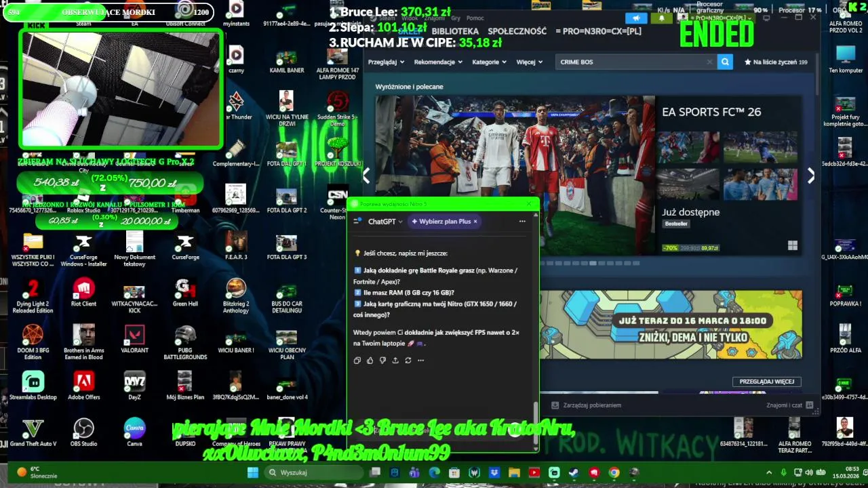
Task: Expand Więcej dropdown in Steam store
Action: click(x=529, y=62)
